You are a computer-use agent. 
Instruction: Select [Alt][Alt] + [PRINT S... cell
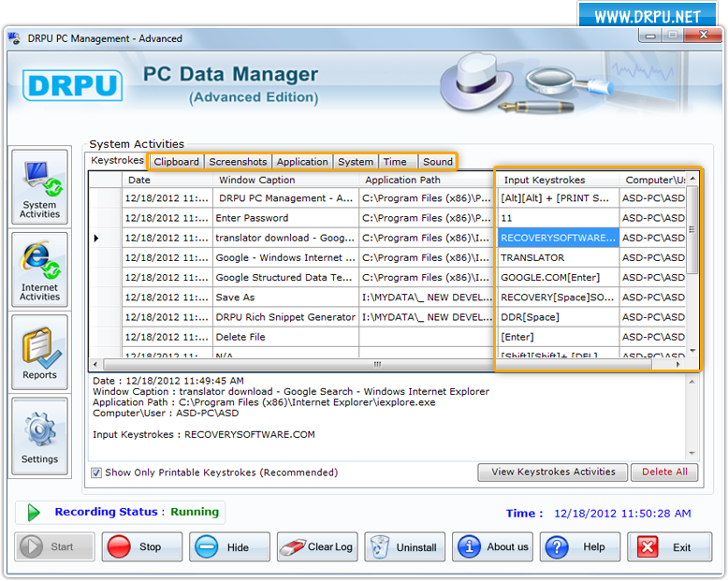point(558,198)
